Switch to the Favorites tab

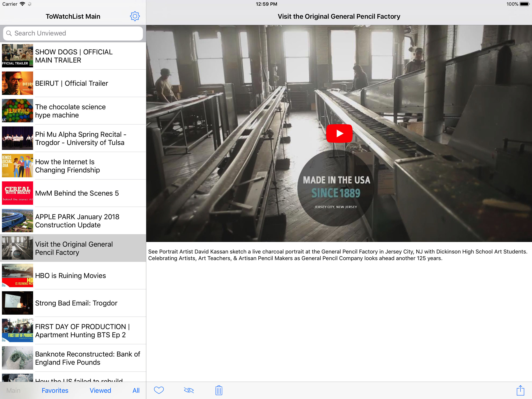[x=55, y=390]
